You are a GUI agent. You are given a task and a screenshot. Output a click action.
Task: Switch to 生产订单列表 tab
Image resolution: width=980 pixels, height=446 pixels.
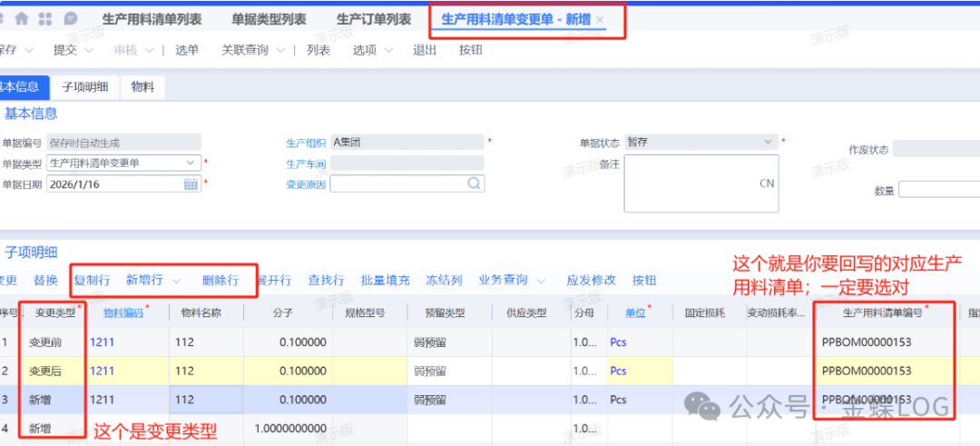(x=373, y=19)
